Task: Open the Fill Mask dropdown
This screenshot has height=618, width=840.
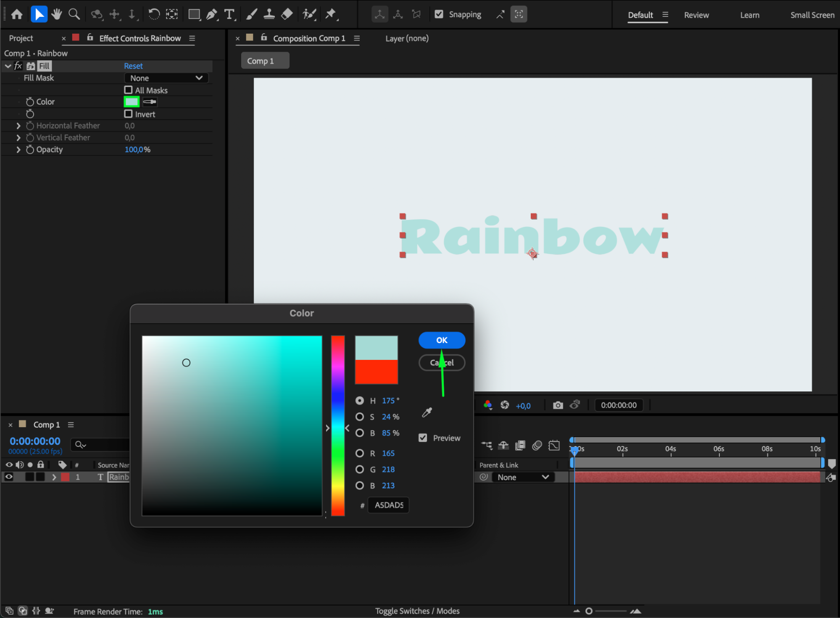Action: pyautogui.click(x=166, y=78)
